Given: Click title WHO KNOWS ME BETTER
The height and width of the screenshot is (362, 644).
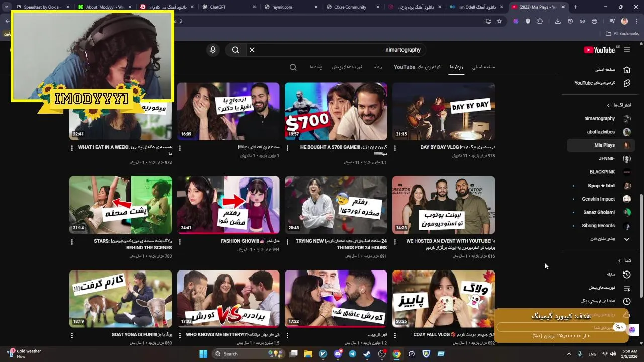Looking at the screenshot, I should 232,335.
